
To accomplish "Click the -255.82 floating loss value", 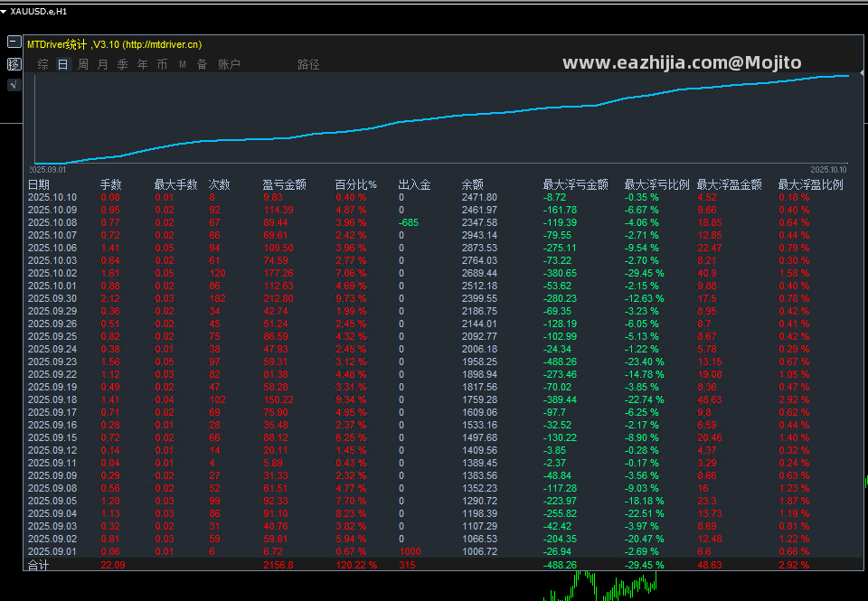I will pos(561,514).
